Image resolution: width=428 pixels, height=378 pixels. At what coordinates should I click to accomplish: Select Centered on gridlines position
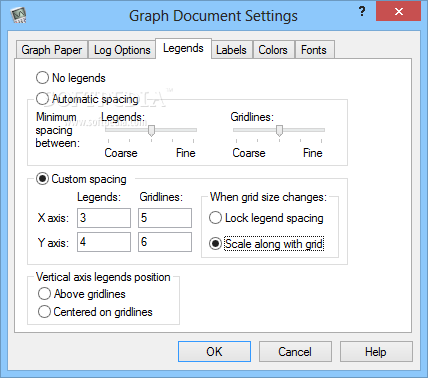point(95,312)
